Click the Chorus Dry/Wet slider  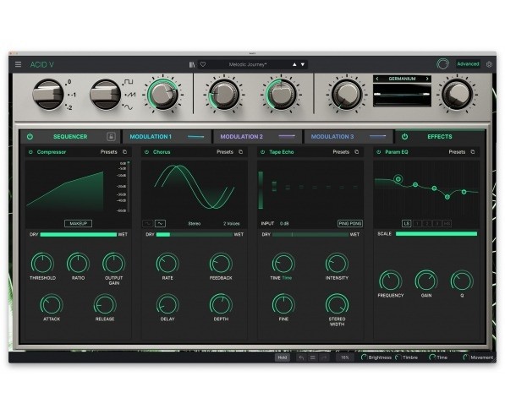195,235
